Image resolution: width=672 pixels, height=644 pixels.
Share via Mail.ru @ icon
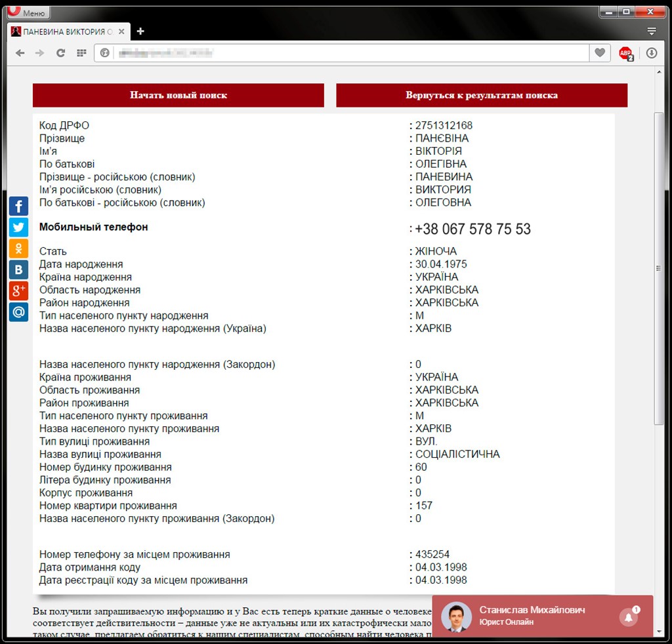point(18,312)
